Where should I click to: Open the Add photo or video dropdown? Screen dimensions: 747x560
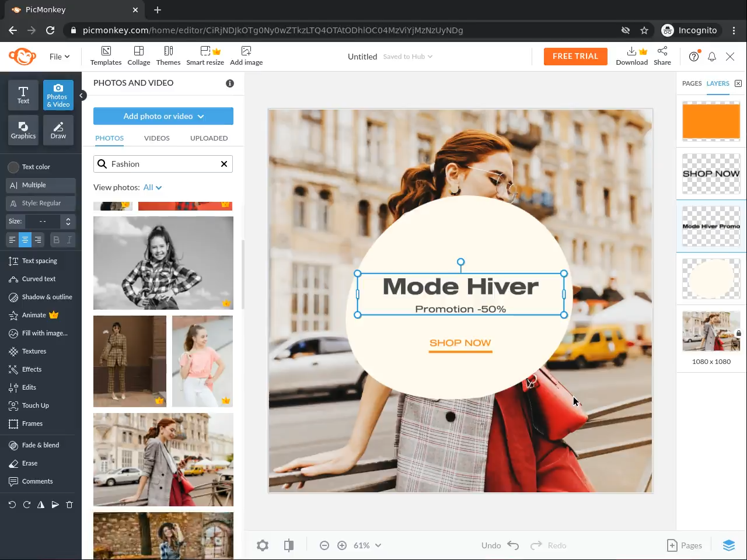pos(163,116)
